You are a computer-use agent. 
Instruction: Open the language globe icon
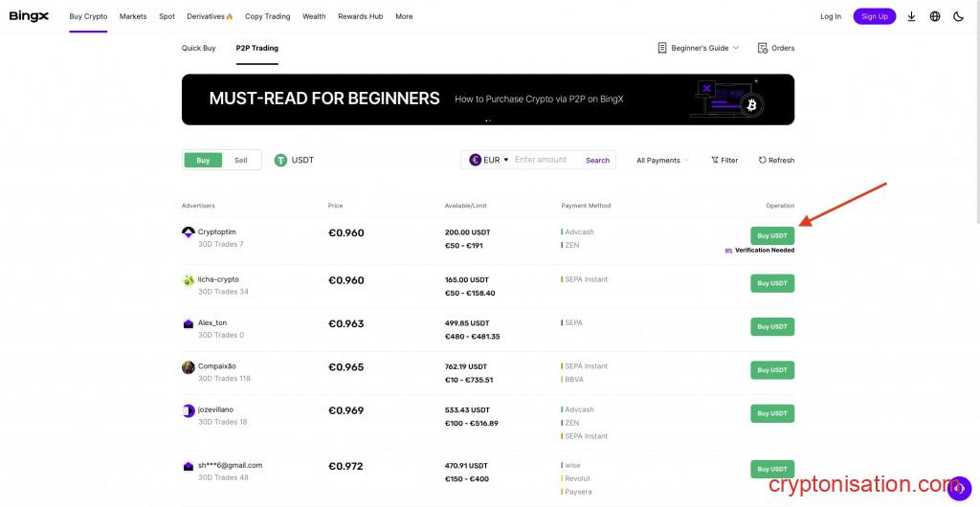935,16
